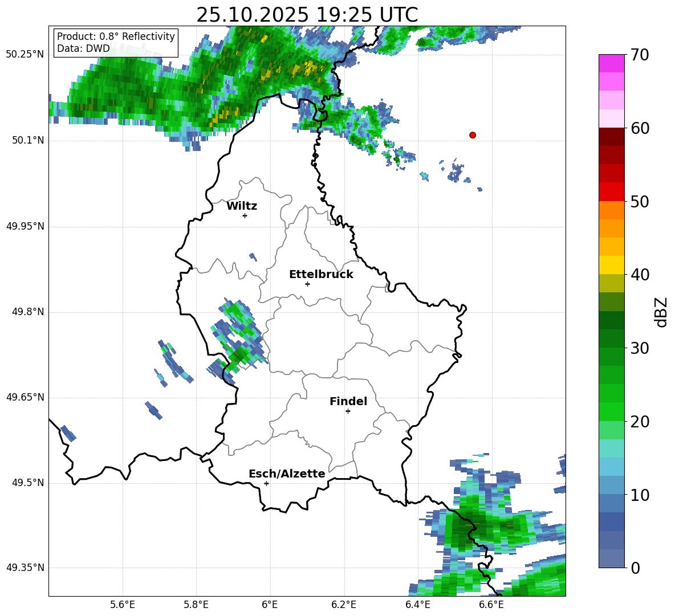Click the cross marker below Ettelbruck
Image resolution: width=675 pixels, height=616 pixels.
(x=307, y=284)
